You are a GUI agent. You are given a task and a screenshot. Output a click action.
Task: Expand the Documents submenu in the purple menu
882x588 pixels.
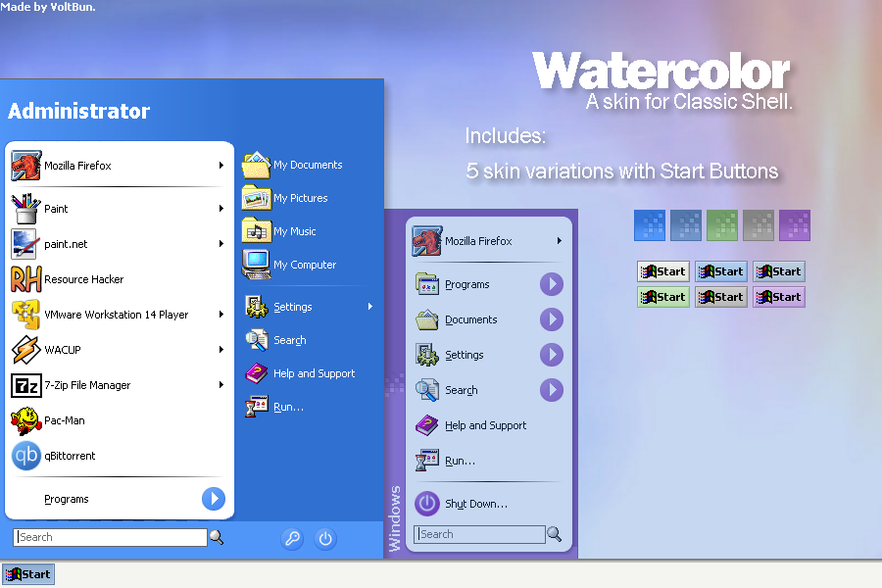[x=551, y=319]
